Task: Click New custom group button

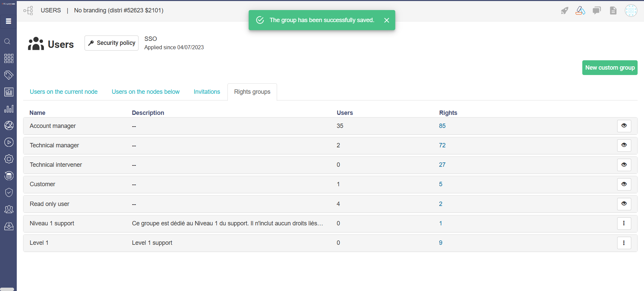Action: (x=609, y=68)
